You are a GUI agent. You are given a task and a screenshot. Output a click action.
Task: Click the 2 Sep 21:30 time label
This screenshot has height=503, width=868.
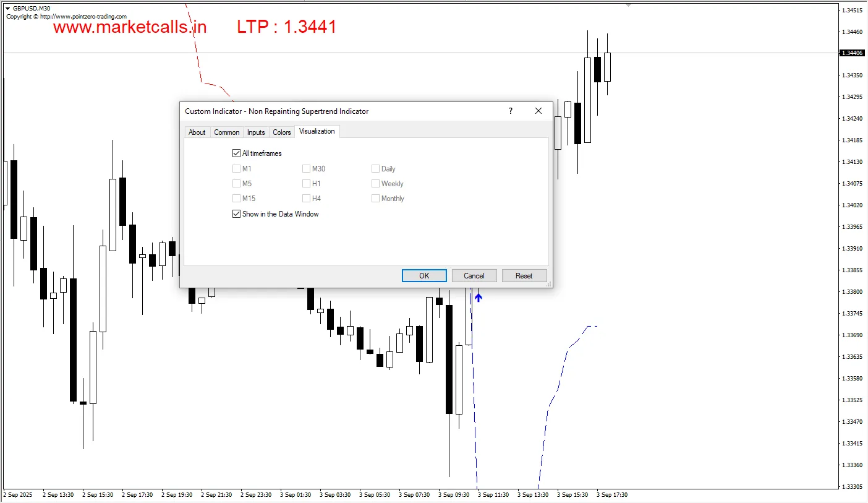tap(216, 495)
